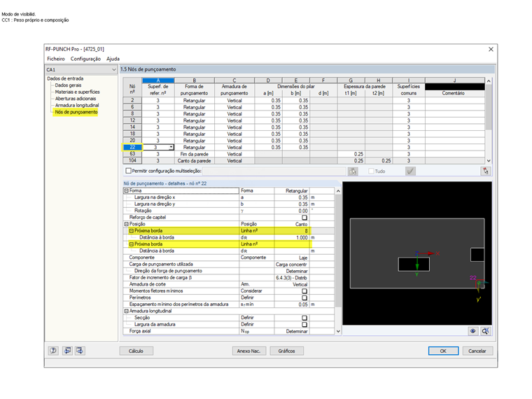Open the Ficheiro menu
The height and width of the screenshot is (399, 532).
click(56, 59)
